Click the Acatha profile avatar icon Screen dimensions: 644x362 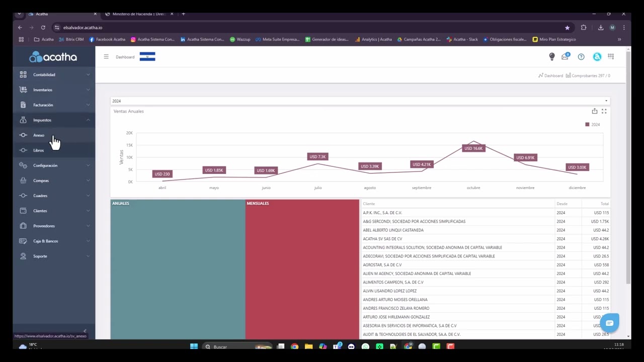coord(597,57)
